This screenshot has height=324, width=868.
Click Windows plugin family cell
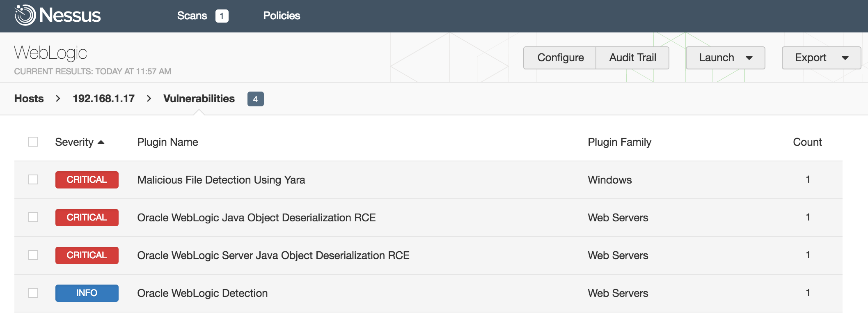pos(609,180)
